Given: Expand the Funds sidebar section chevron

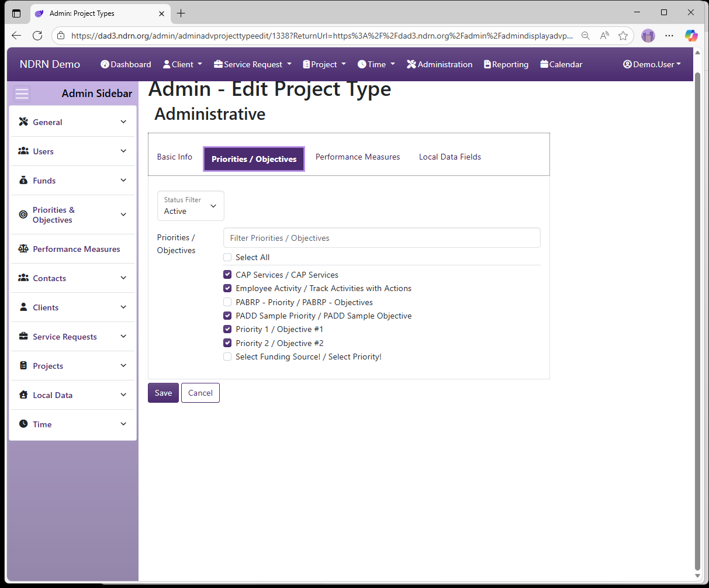Looking at the screenshot, I should (x=123, y=180).
